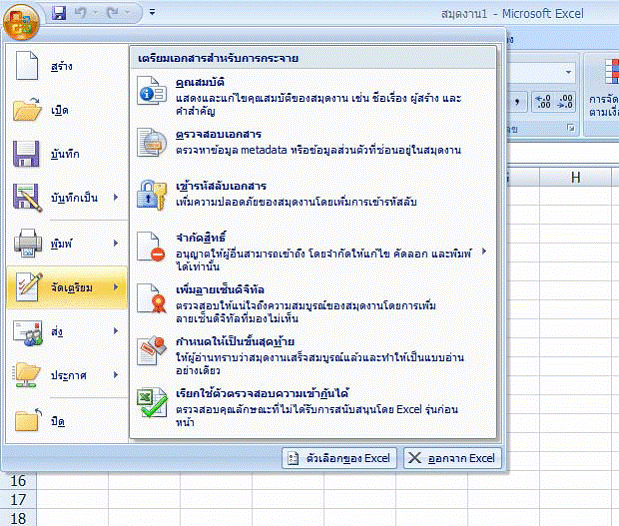
Task: Select the บันทึกเป็น menu item
Action: tap(67, 197)
